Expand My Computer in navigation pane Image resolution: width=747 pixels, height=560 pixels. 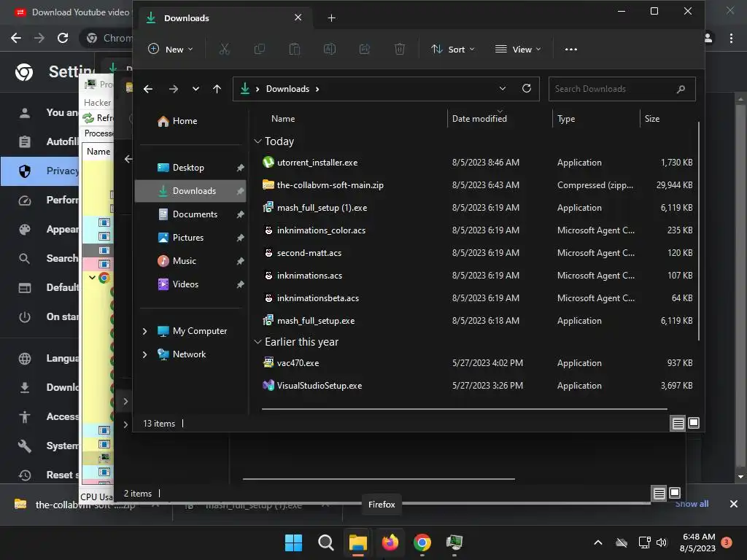click(x=145, y=331)
